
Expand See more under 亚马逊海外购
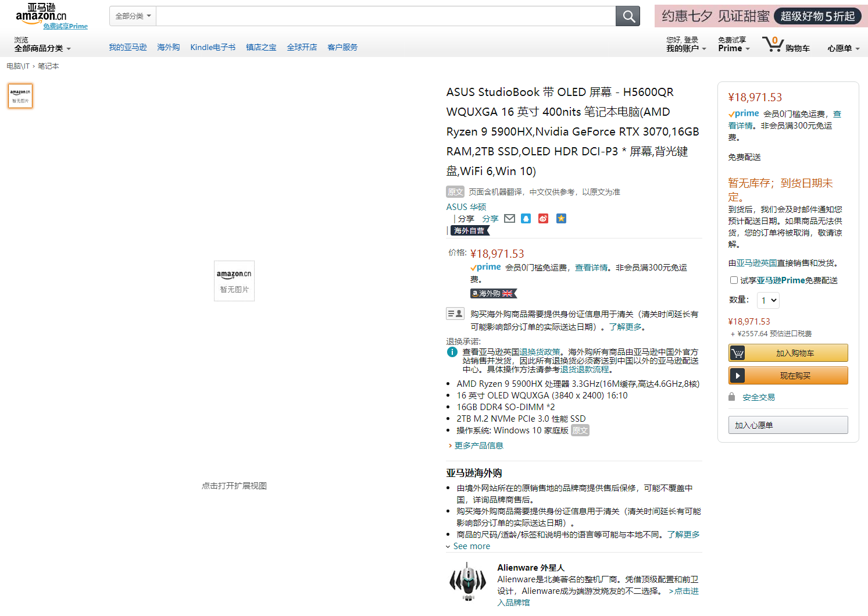tap(468, 546)
